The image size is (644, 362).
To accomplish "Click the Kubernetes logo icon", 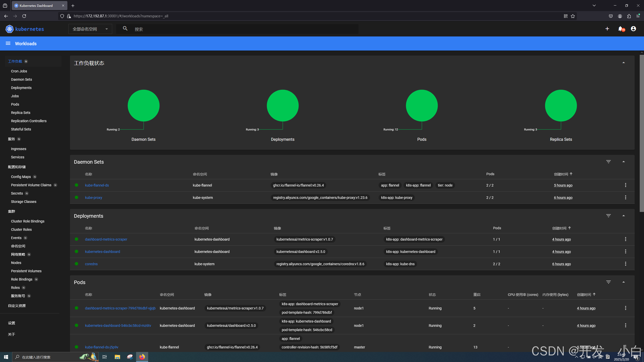I will (10, 29).
